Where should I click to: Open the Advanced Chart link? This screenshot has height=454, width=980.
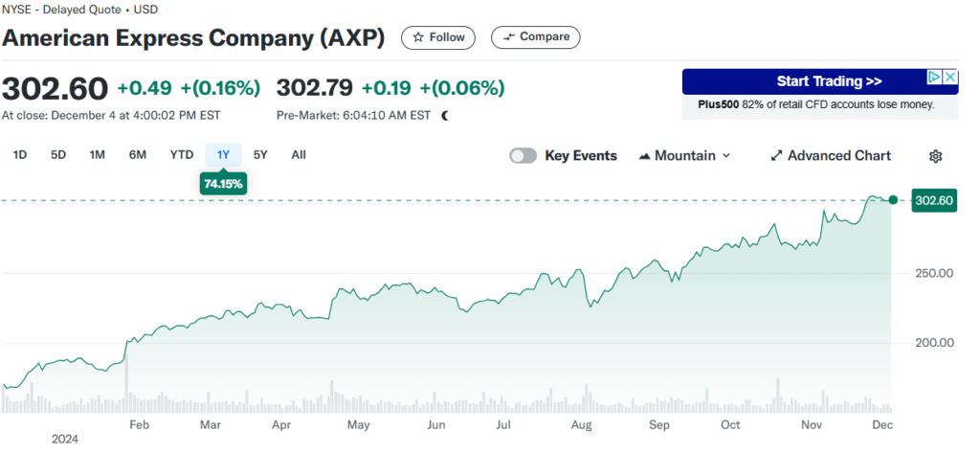tap(838, 155)
